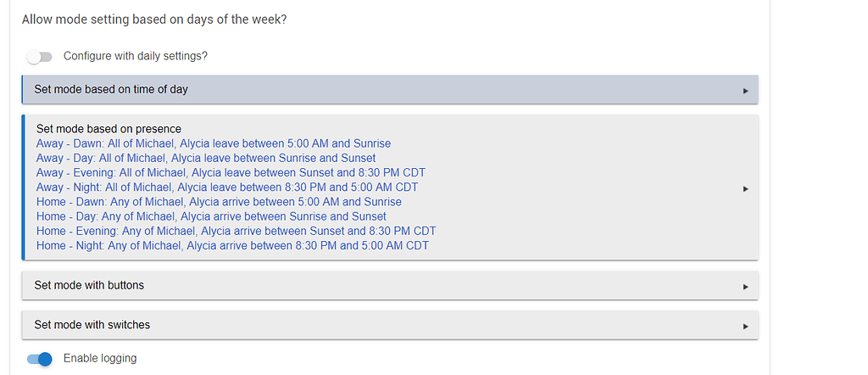Image resolution: width=868 pixels, height=375 pixels.
Task: Expand Set mode based on time of day
Action: point(111,89)
